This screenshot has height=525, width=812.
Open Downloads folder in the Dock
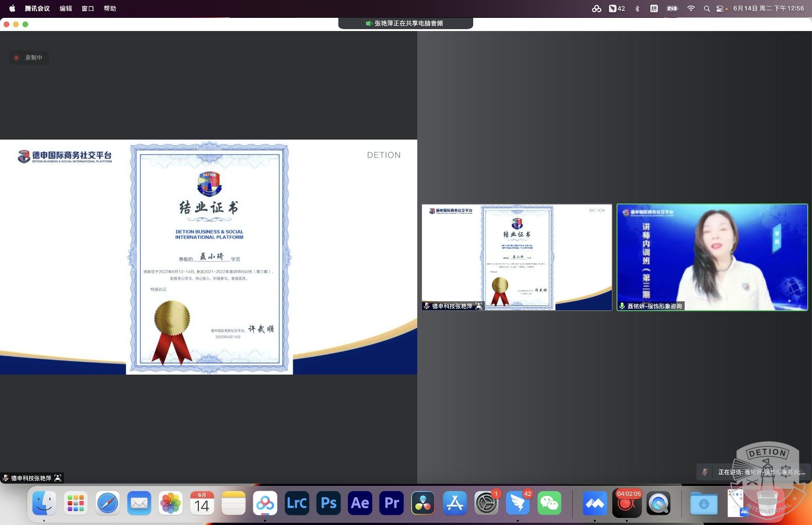pyautogui.click(x=703, y=503)
